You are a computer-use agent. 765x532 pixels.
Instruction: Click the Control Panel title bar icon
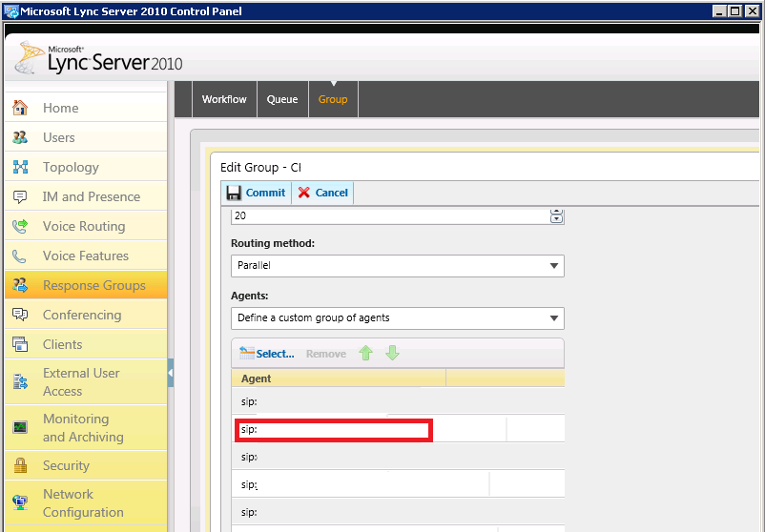point(10,10)
